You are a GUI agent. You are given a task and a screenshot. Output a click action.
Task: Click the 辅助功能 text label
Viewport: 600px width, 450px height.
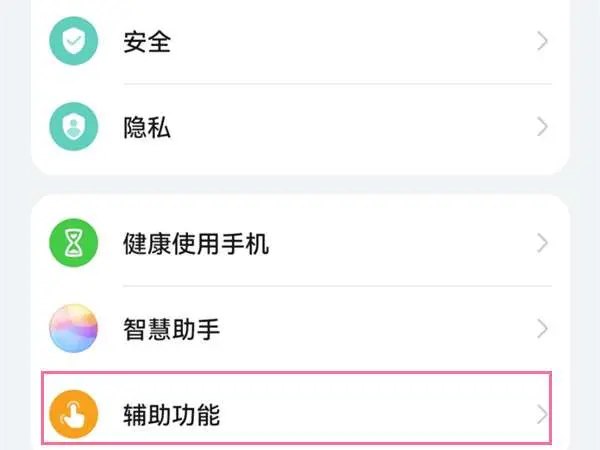pyautogui.click(x=171, y=414)
